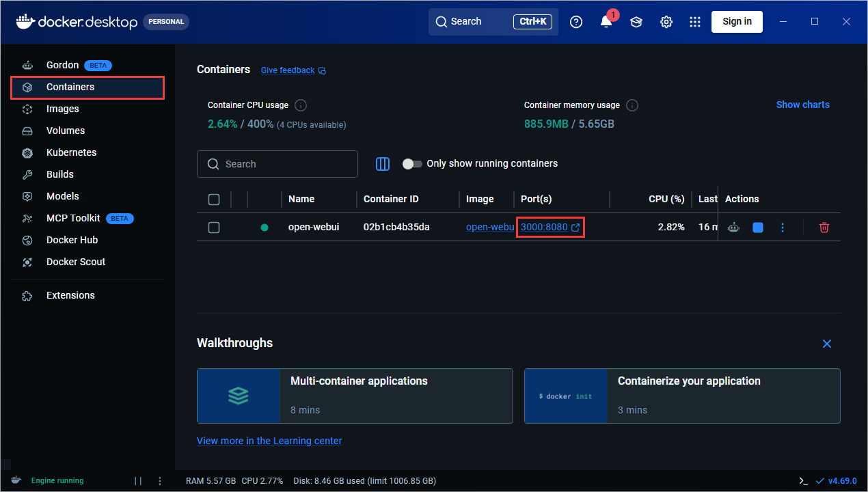Sort by Name column header
Viewport: 868px width, 492px height.
point(301,199)
